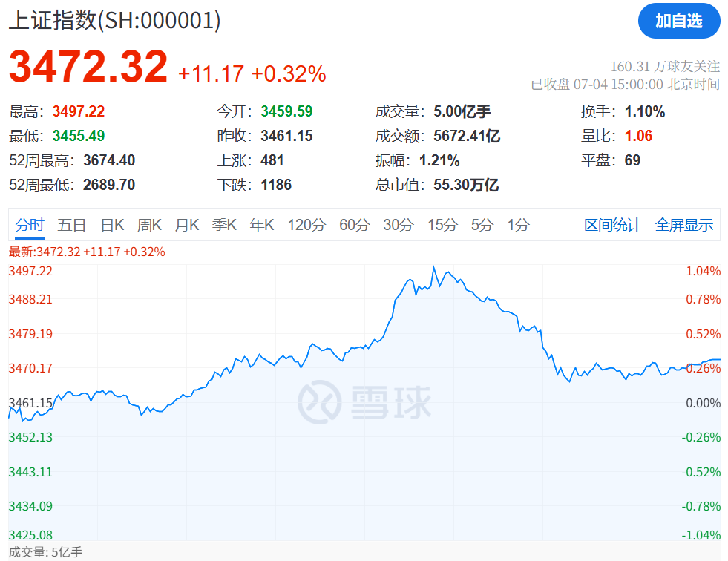
Task: Open 区间统计 range statistics
Action: [612, 225]
